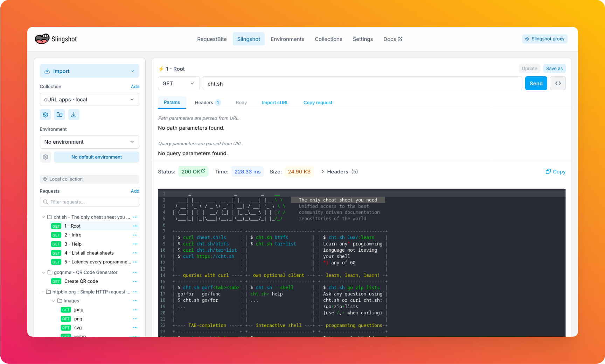
Task: Click the Update button
Action: pos(529,69)
